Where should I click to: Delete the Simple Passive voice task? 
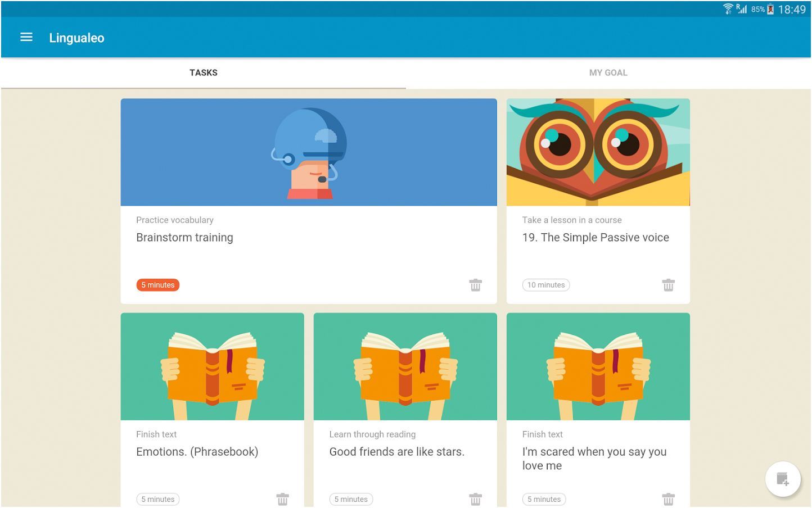coord(668,285)
